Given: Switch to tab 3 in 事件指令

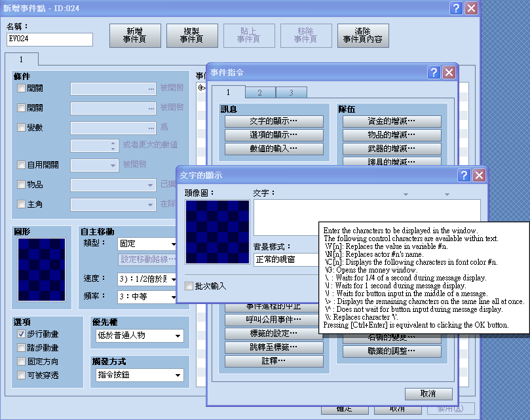Looking at the screenshot, I should click(292, 92).
